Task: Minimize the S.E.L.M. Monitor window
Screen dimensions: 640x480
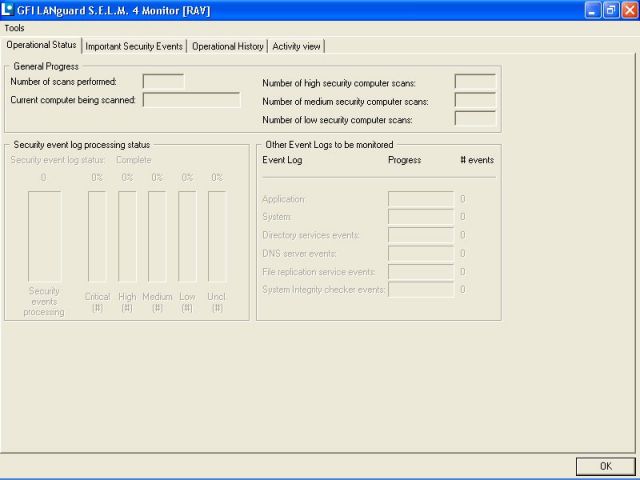Action: pyautogui.click(x=593, y=10)
